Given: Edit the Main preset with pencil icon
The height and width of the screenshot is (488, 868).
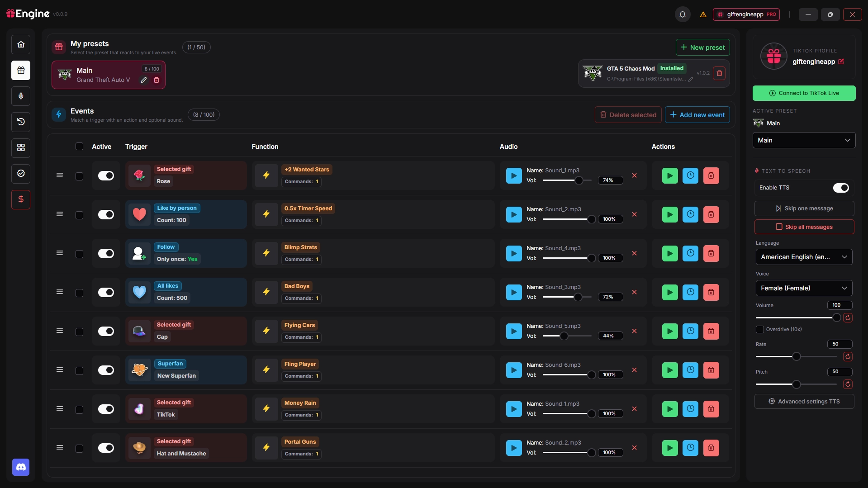Looking at the screenshot, I should 144,80.
